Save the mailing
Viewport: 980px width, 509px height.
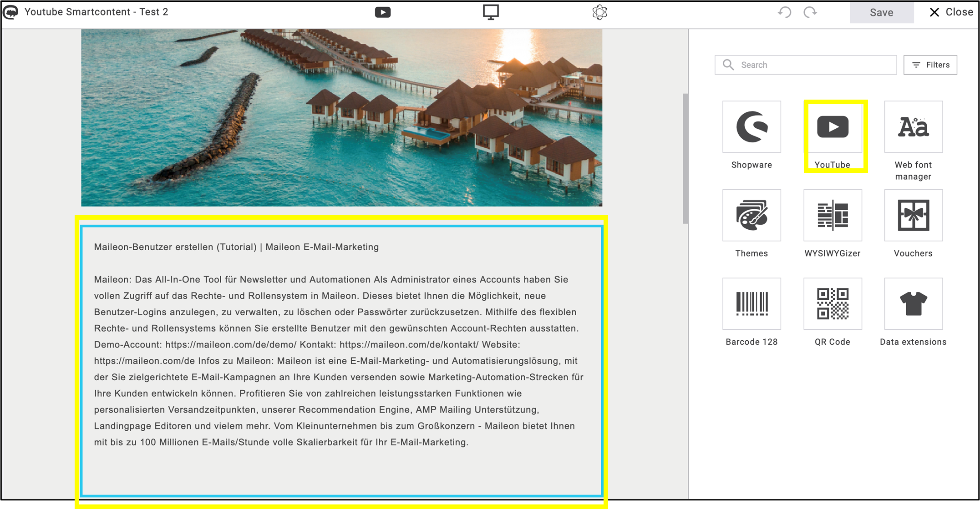(x=881, y=12)
